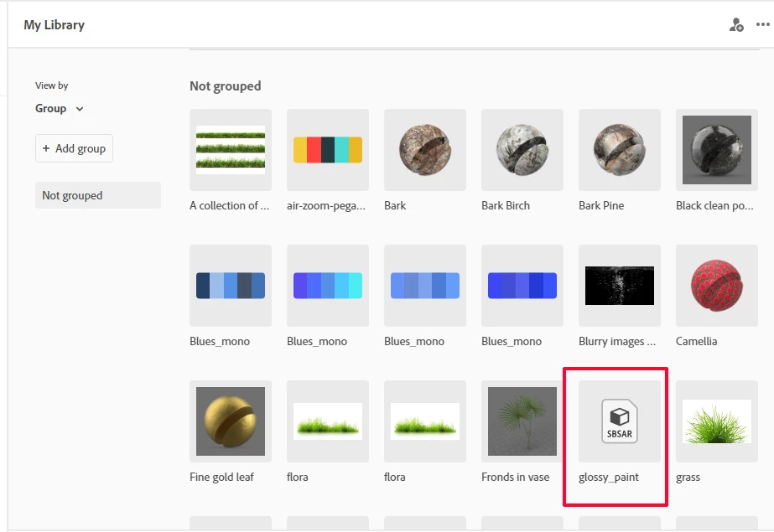
Task: Click the 'glossy_paint' label
Action: pos(609,478)
